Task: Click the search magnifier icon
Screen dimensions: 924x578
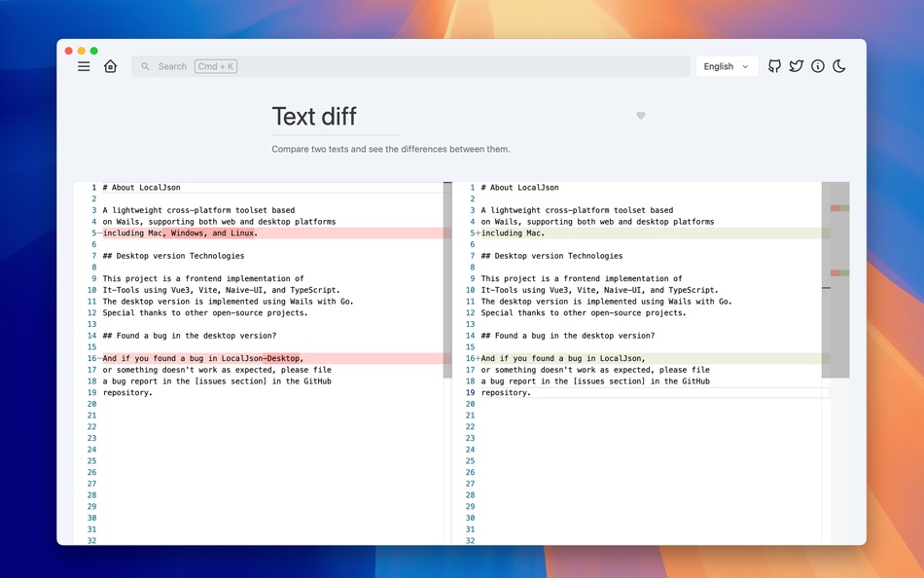Action: [x=145, y=66]
